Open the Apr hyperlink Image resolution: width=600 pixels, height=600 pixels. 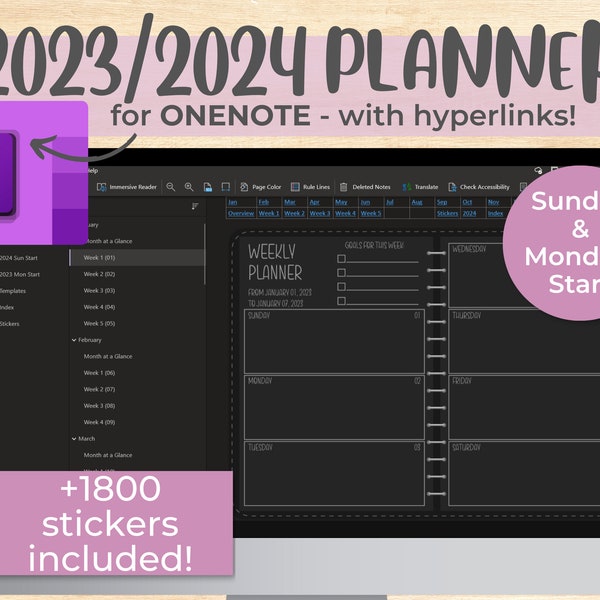pyautogui.click(x=315, y=202)
